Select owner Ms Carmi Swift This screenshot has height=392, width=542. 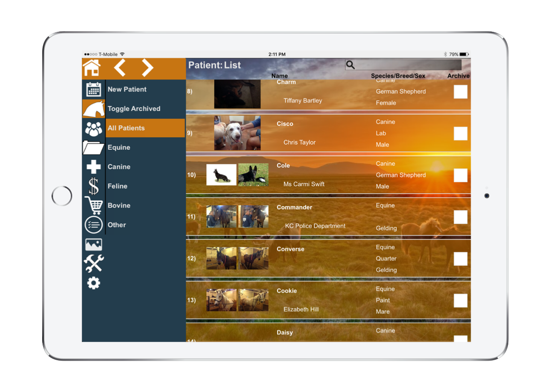point(304,184)
